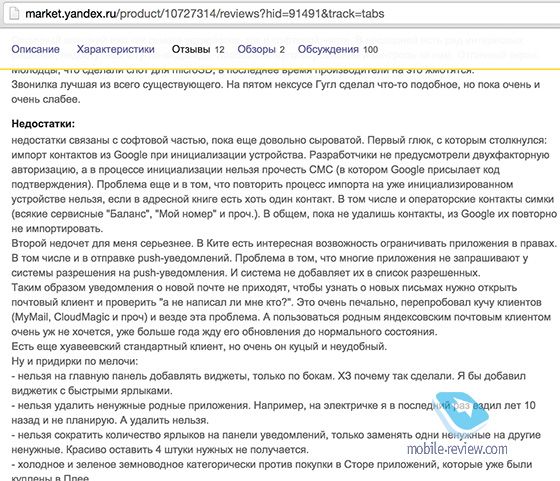The width and height of the screenshot is (560, 481).
Task: Click the line starting 'Звонилка лучшая из всего'
Action: click(276, 85)
